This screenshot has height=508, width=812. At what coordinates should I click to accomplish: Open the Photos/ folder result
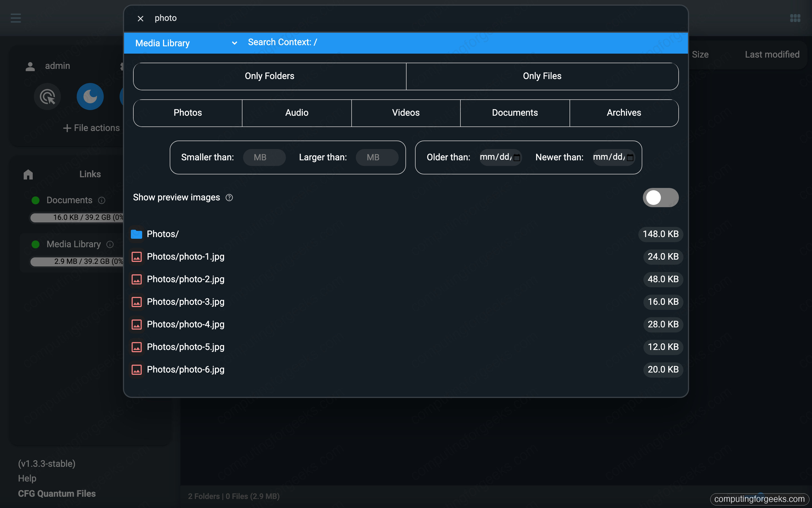click(406, 234)
